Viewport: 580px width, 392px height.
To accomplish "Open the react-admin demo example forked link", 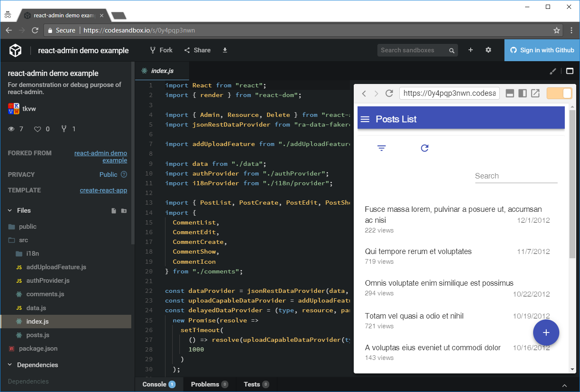I will click(100, 157).
